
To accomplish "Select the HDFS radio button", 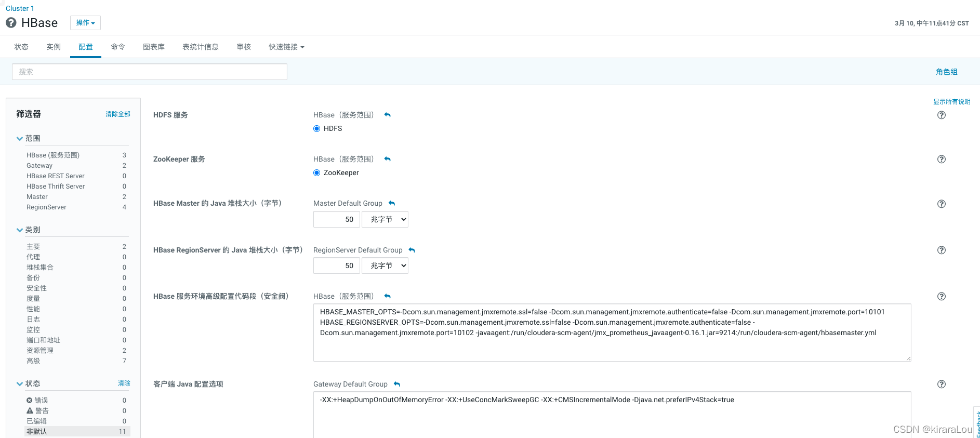I will [316, 129].
